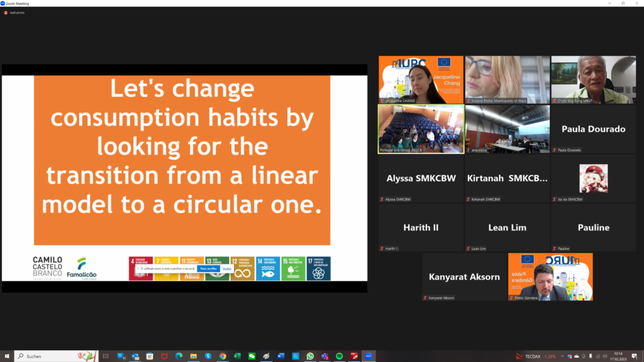Select the Portugal Eco Group AECCB video tile
The height and width of the screenshot is (362, 644).
pos(421,129)
